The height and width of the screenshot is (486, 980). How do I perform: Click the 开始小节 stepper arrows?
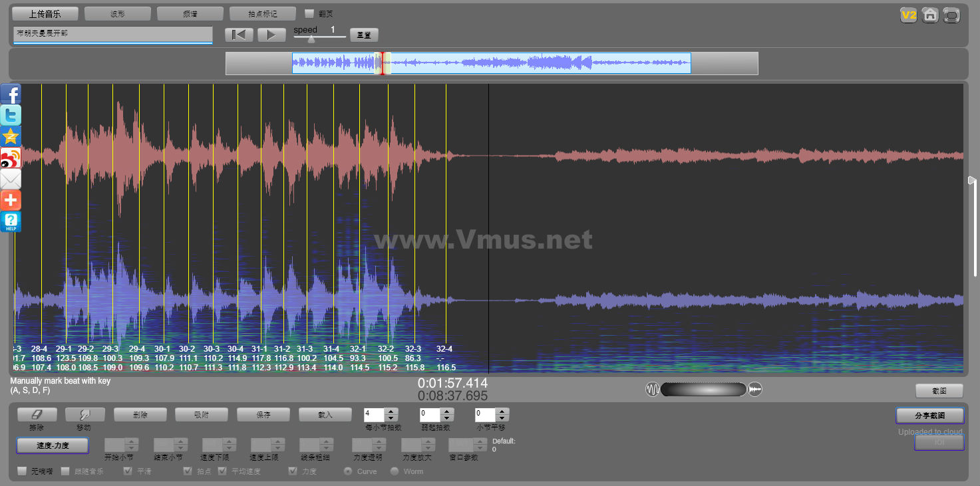click(x=132, y=445)
